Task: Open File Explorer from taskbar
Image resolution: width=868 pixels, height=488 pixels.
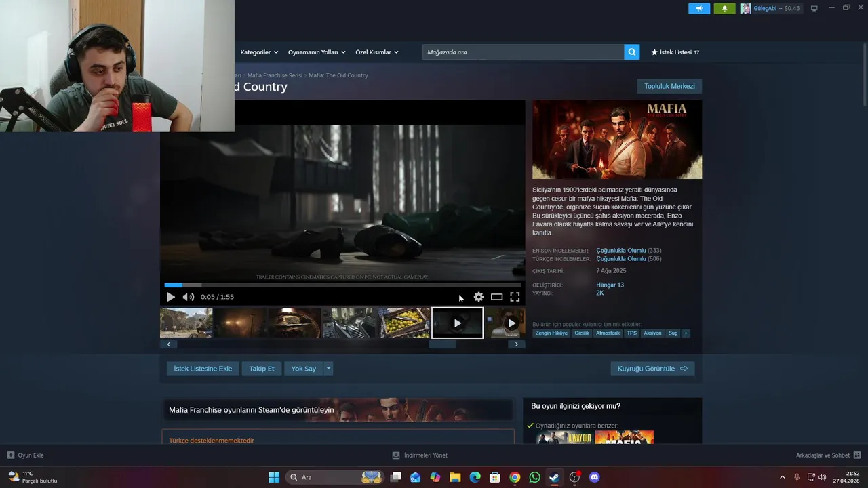Action: pos(455,477)
